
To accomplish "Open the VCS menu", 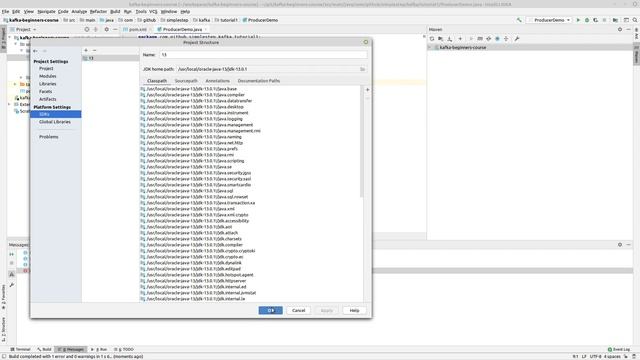I will click(153, 11).
